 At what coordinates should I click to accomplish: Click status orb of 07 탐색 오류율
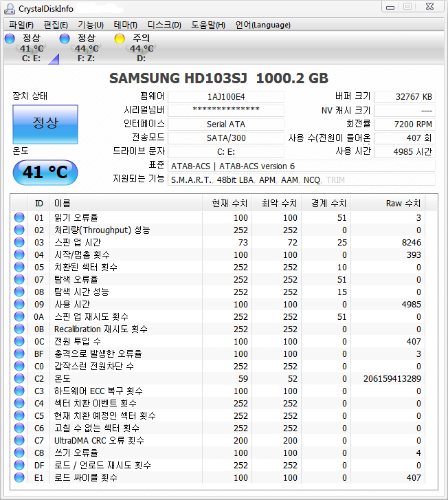pos(19,279)
